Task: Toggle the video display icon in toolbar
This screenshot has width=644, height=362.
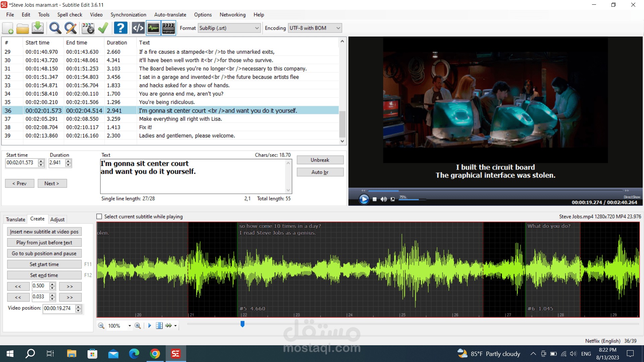Action: tap(168, 28)
